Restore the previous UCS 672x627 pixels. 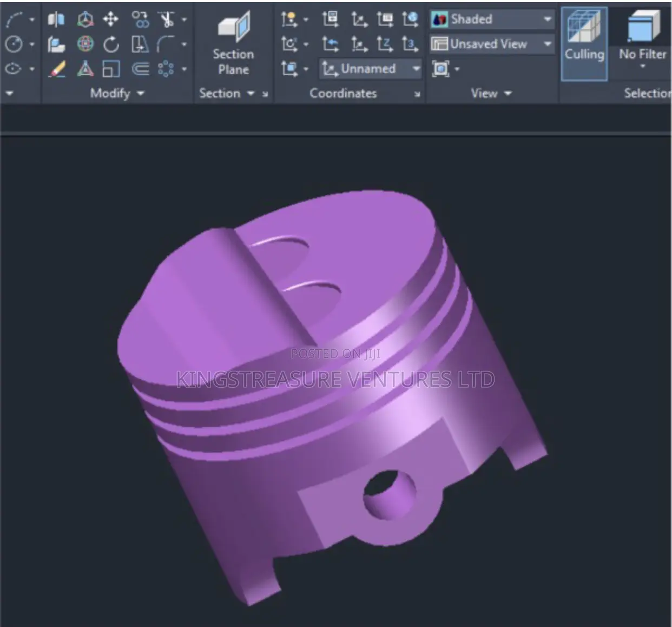pos(330,44)
